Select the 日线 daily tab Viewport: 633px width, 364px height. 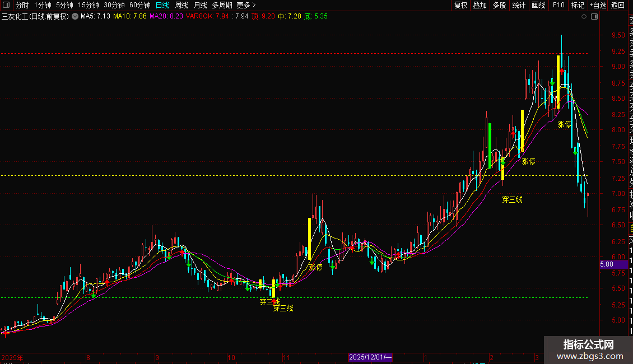(x=162, y=5)
